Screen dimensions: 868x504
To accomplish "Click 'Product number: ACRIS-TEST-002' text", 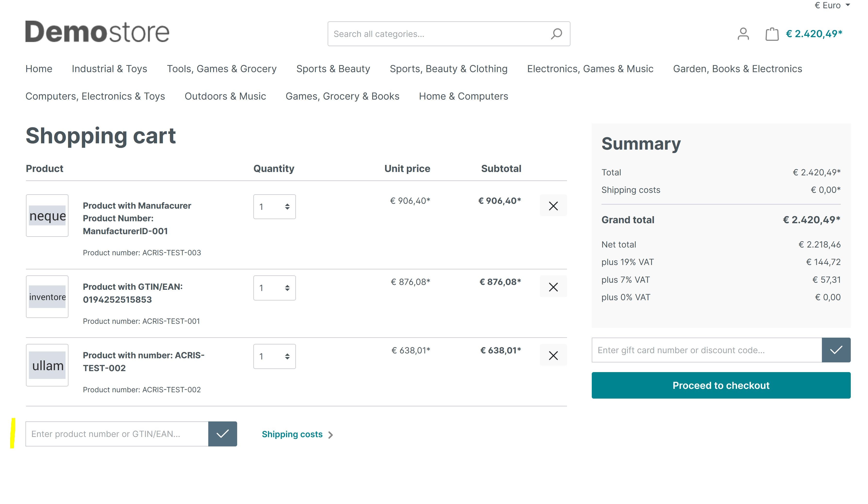I will 142,390.
